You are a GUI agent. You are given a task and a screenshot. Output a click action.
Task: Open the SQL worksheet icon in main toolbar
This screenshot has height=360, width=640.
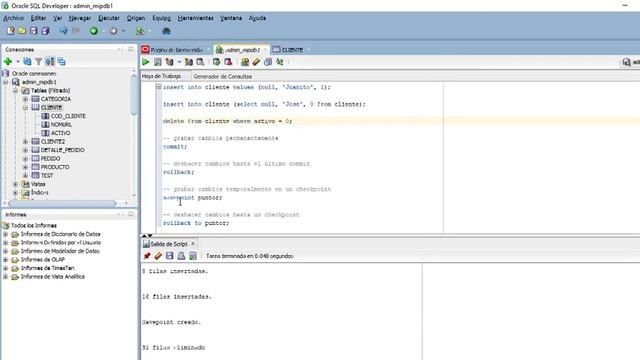tap(140, 31)
